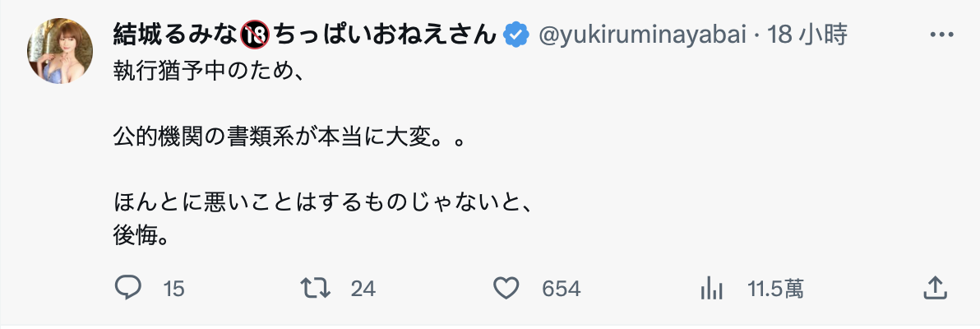The height and width of the screenshot is (329, 980).
Task: Click the share upload icon
Action: pyautogui.click(x=934, y=288)
